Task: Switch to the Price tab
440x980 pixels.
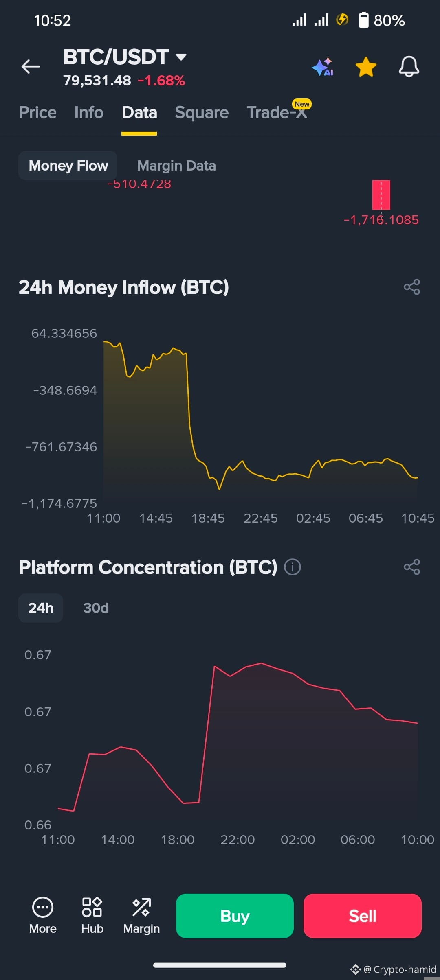Action: coord(38,113)
